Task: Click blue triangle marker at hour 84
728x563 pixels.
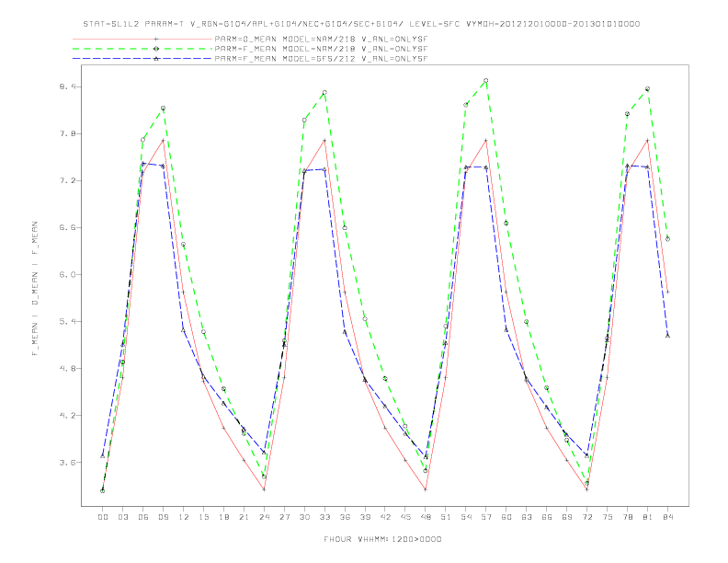Action: pyautogui.click(x=667, y=336)
